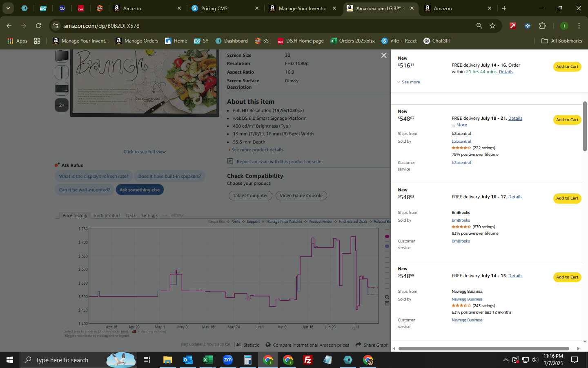Open the b2bcentral Sold by seller link
588x368 pixels.
point(461,141)
